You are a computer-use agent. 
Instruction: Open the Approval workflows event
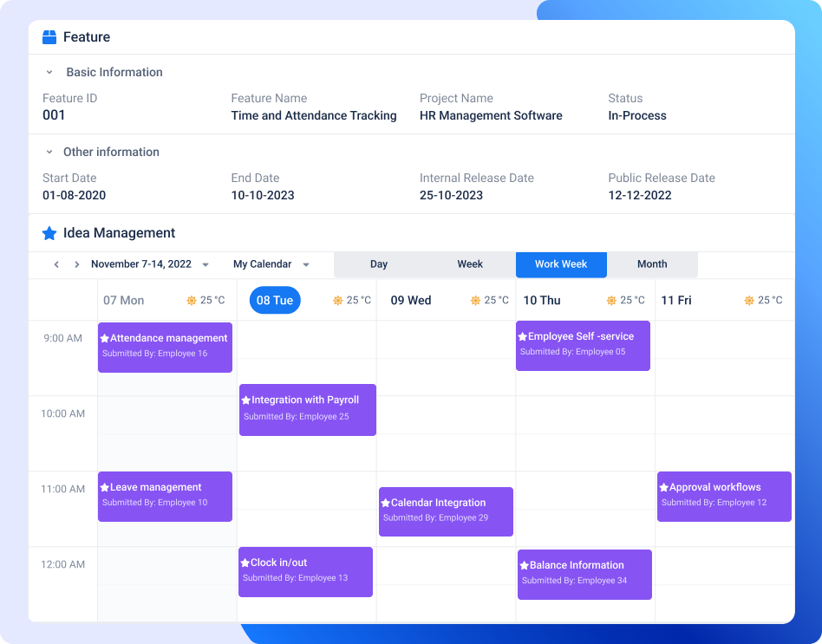(725, 497)
